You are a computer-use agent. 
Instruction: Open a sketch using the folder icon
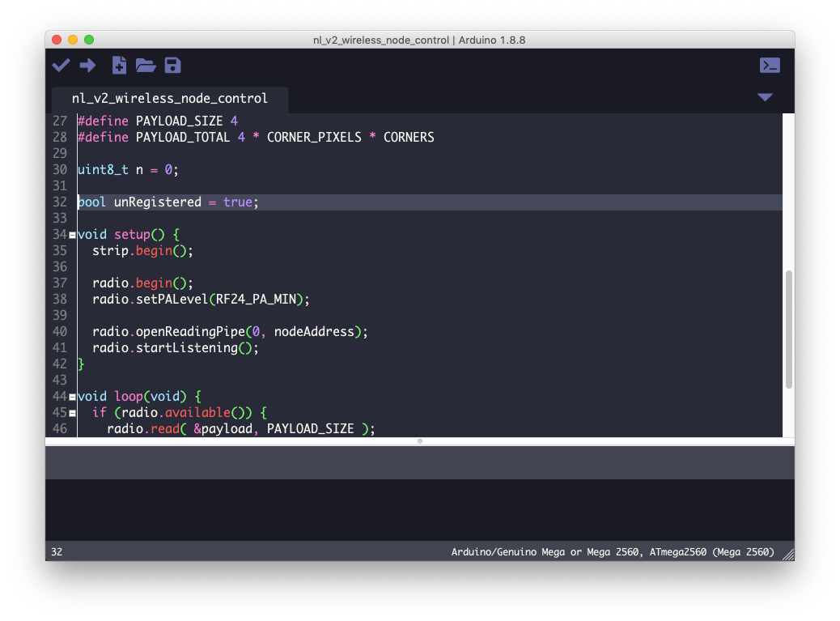tap(146, 66)
